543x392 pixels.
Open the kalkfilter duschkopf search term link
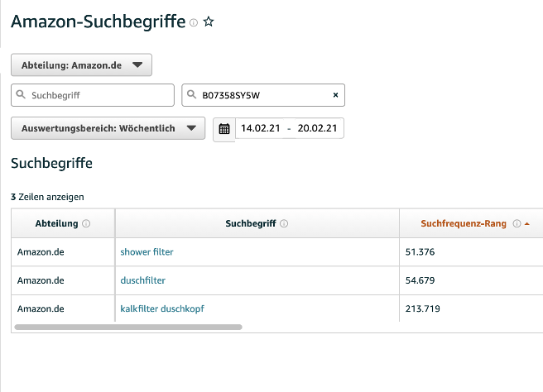pos(162,308)
